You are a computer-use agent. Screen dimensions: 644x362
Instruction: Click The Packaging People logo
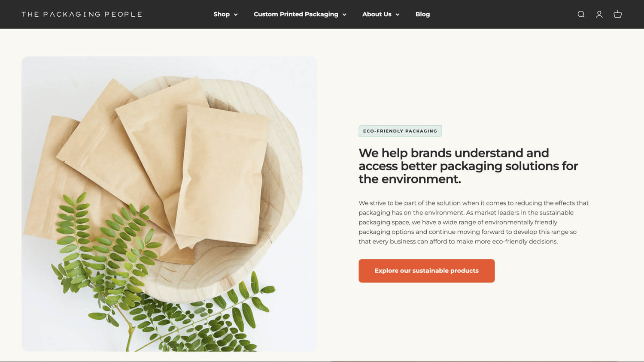[x=82, y=14]
